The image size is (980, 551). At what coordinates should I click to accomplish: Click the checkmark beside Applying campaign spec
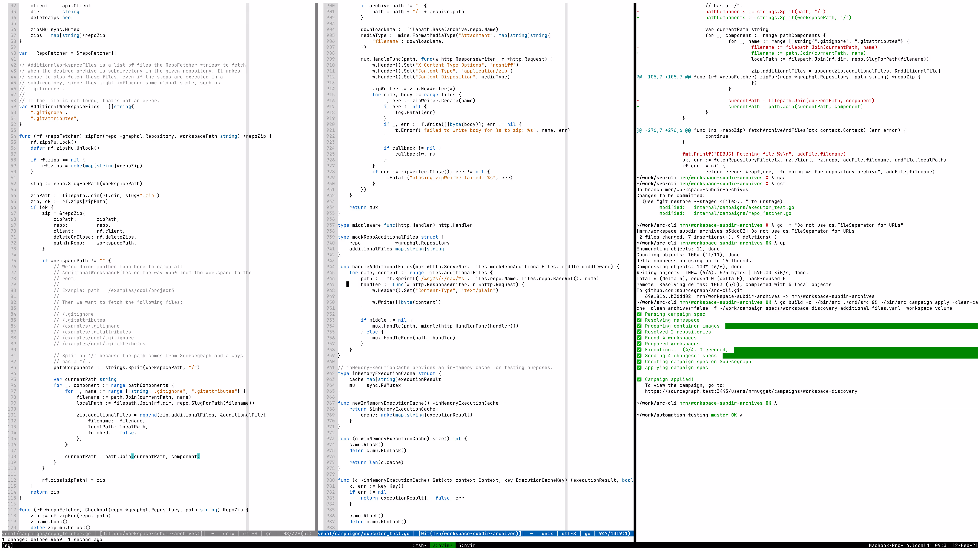(x=639, y=368)
